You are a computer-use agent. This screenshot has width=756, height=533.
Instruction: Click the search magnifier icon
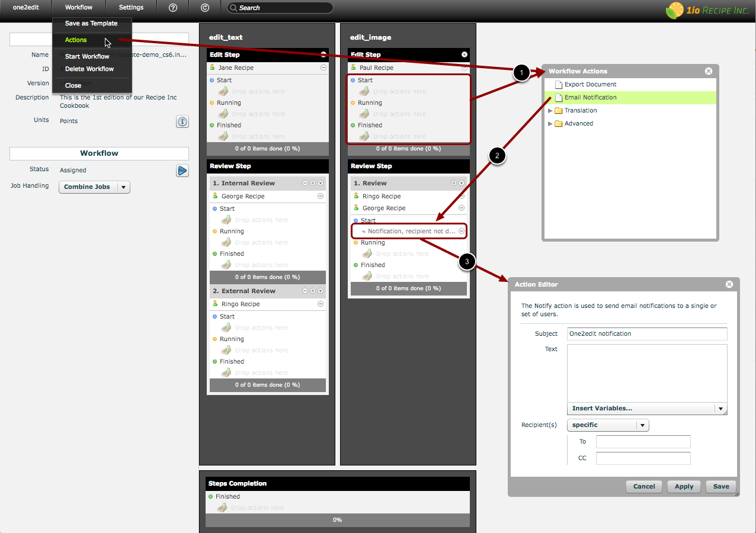pos(234,8)
